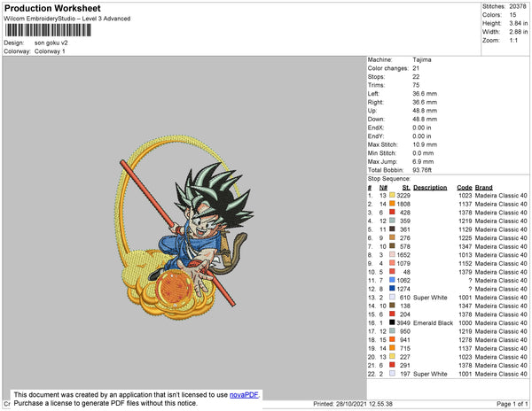
Task: Click the Total Bobbin value 93.76ft
Action: [422, 170]
